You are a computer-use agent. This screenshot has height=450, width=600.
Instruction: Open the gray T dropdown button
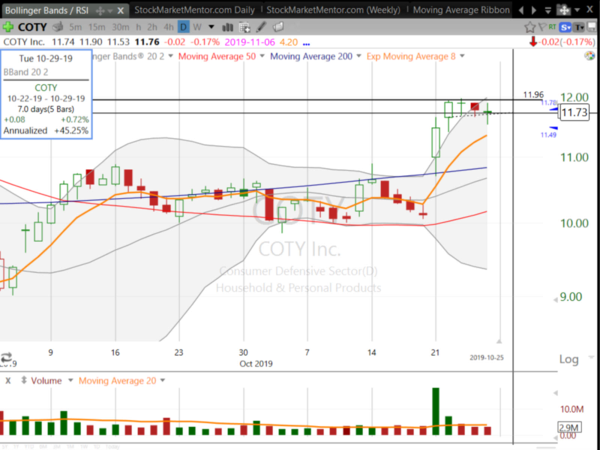579,27
